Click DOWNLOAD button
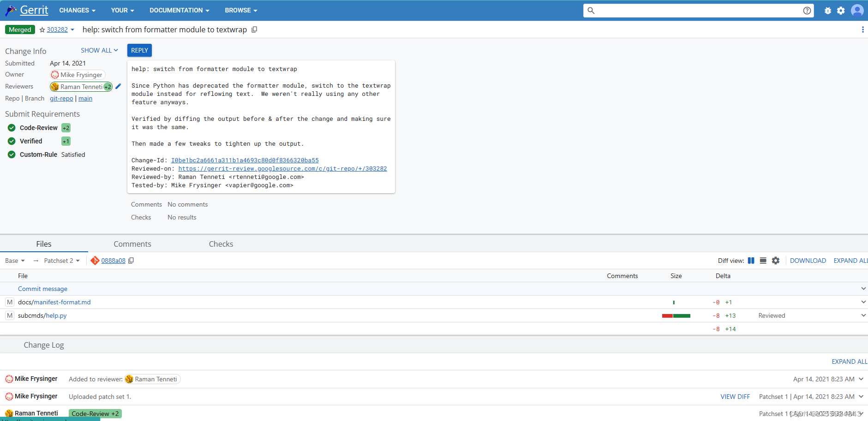The width and height of the screenshot is (868, 421). click(808, 261)
